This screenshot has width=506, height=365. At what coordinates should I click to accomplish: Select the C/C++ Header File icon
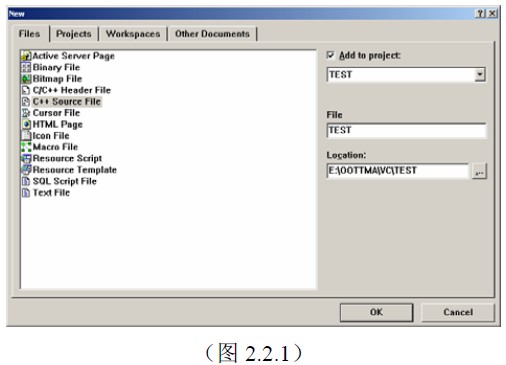tap(26, 90)
